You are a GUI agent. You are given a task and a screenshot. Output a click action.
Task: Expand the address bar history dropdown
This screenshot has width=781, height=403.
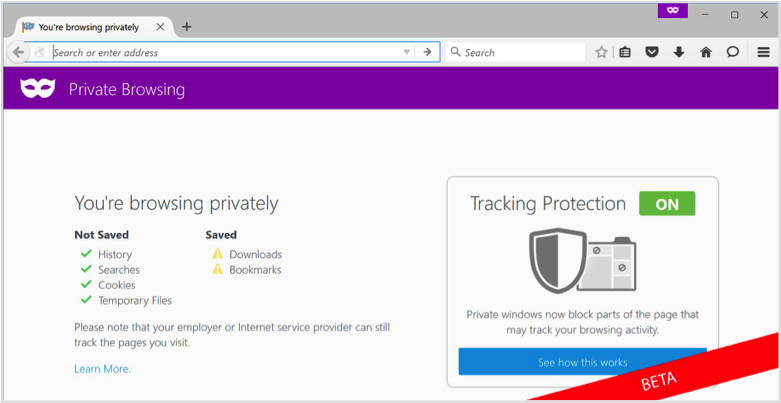406,52
